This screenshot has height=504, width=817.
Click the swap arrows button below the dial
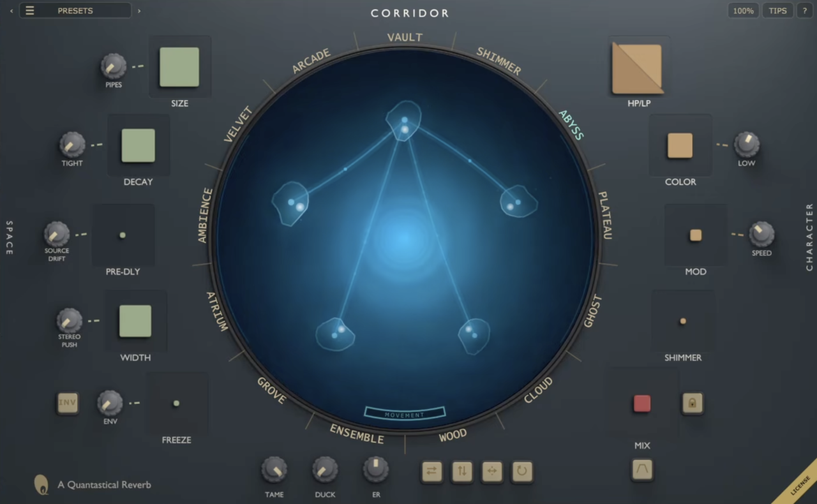tap(432, 471)
